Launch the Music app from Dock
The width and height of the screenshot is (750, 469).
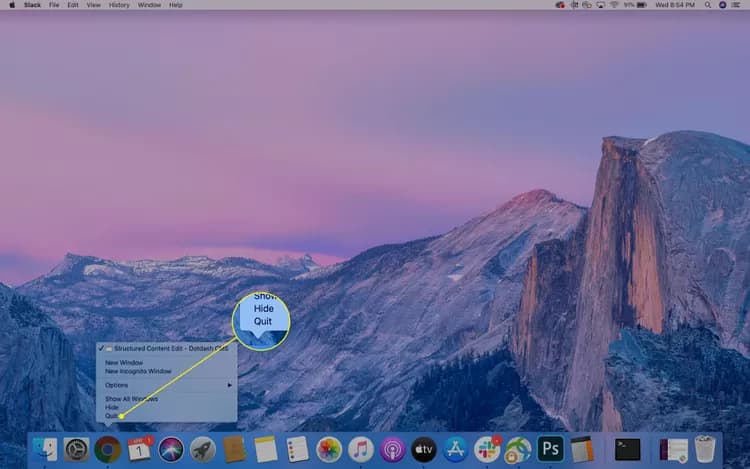[x=361, y=449]
